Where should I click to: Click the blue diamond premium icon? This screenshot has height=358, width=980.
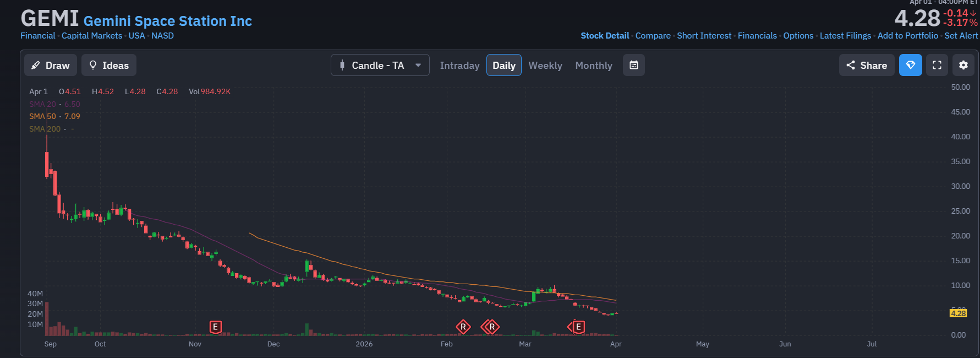coord(910,66)
